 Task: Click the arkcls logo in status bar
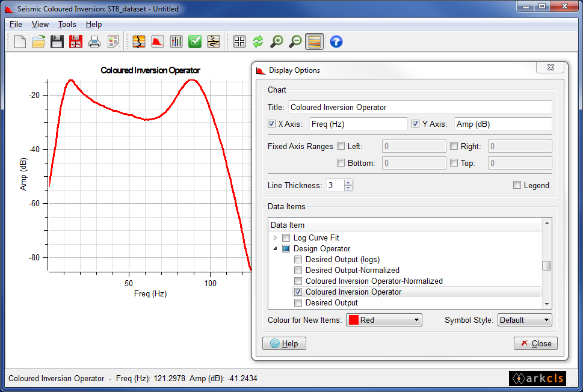pyautogui.click(x=538, y=378)
